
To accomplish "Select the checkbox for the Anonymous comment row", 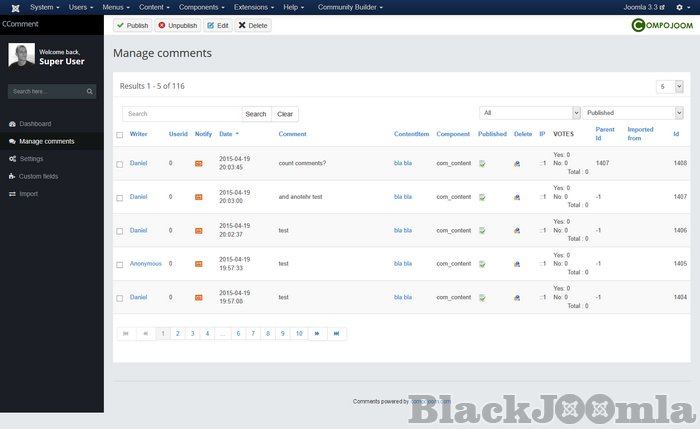I will [x=120, y=264].
